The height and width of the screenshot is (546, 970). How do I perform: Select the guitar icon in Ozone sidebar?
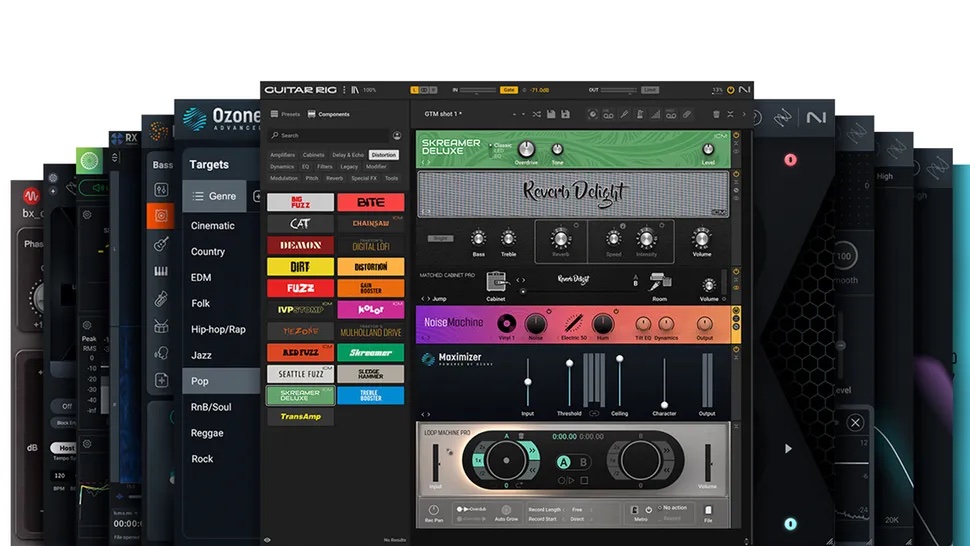click(161, 244)
